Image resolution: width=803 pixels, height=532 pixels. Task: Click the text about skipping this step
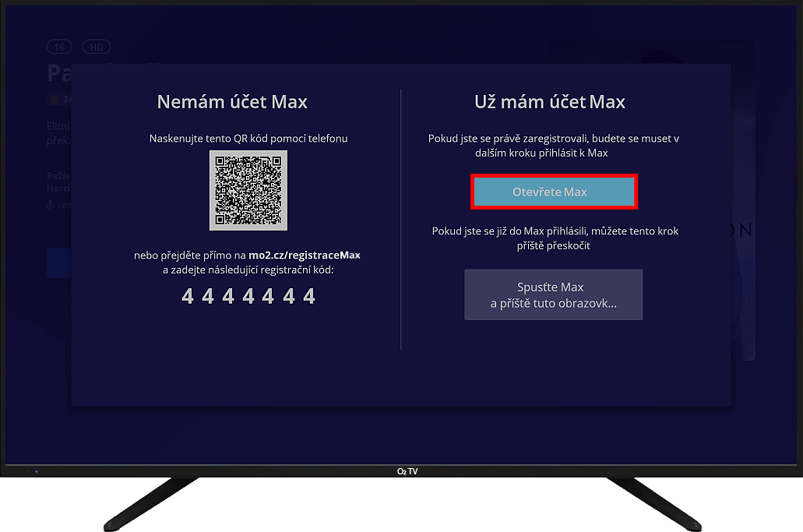(x=553, y=238)
